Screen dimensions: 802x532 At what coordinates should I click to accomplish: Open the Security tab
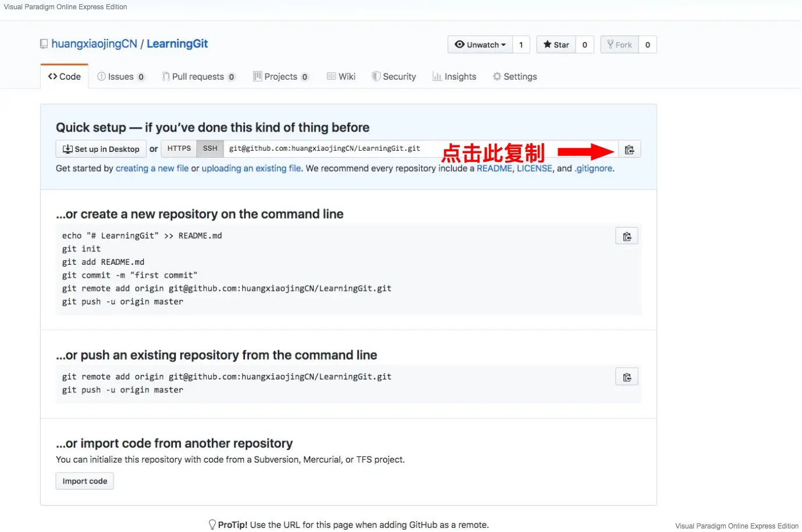(394, 77)
